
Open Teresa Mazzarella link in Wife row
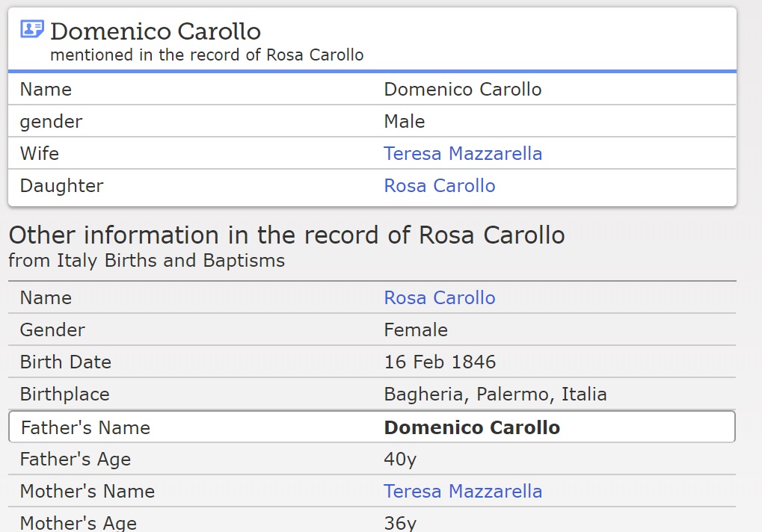pos(462,154)
